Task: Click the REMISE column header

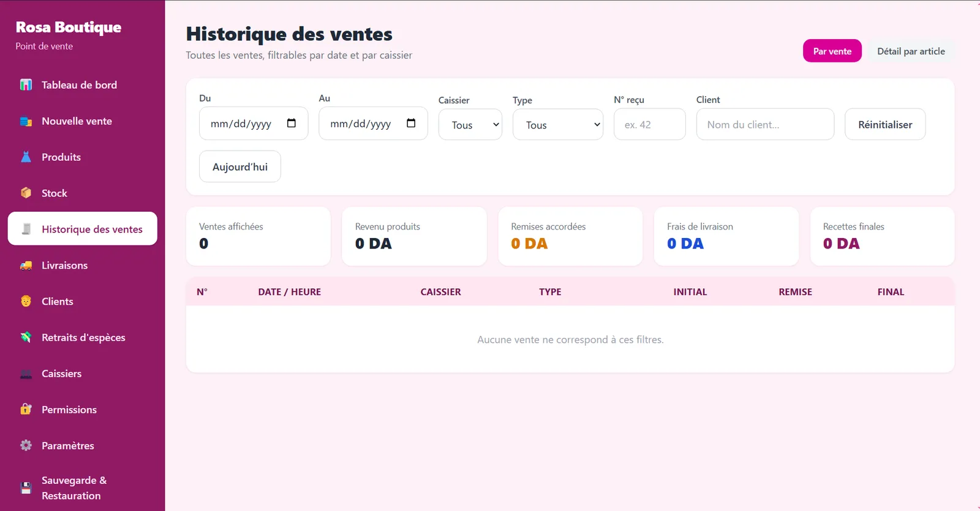Action: click(x=796, y=292)
